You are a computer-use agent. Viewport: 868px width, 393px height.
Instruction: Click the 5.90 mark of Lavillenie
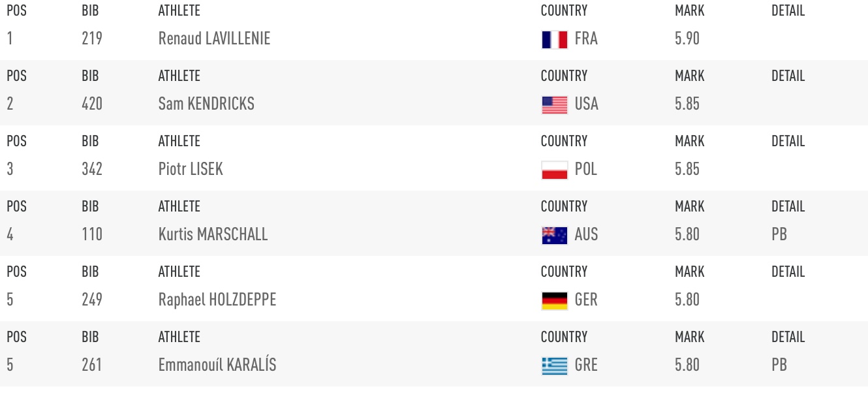click(687, 39)
